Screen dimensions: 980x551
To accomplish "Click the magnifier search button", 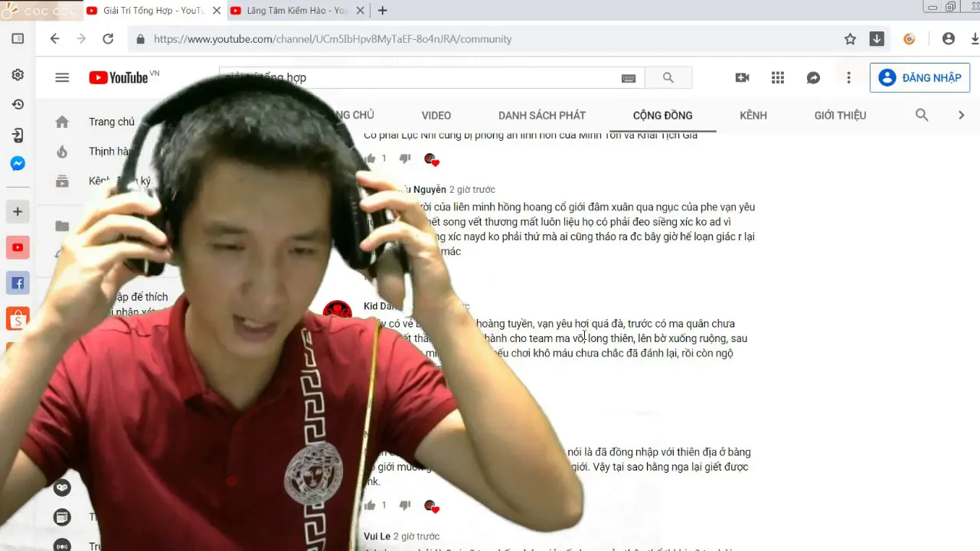I will click(668, 77).
